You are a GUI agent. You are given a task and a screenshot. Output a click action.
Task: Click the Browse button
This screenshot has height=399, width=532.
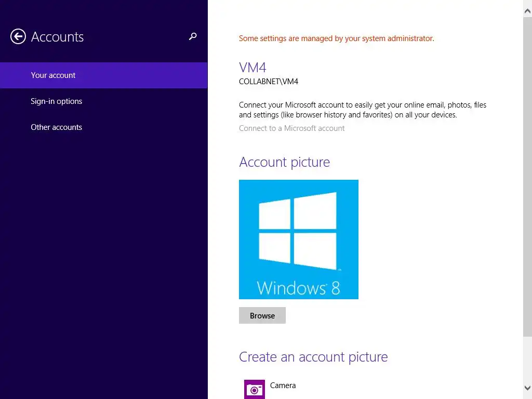(262, 315)
